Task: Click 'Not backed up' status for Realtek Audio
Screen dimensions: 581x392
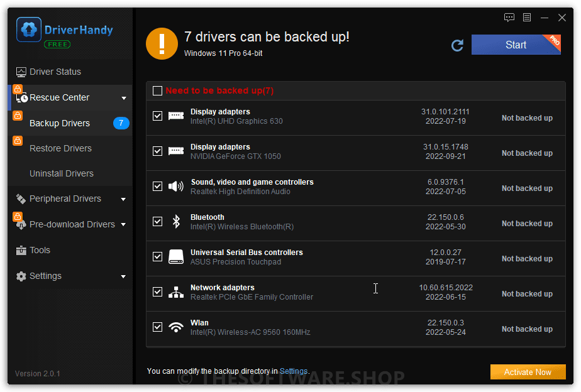Action: (527, 188)
